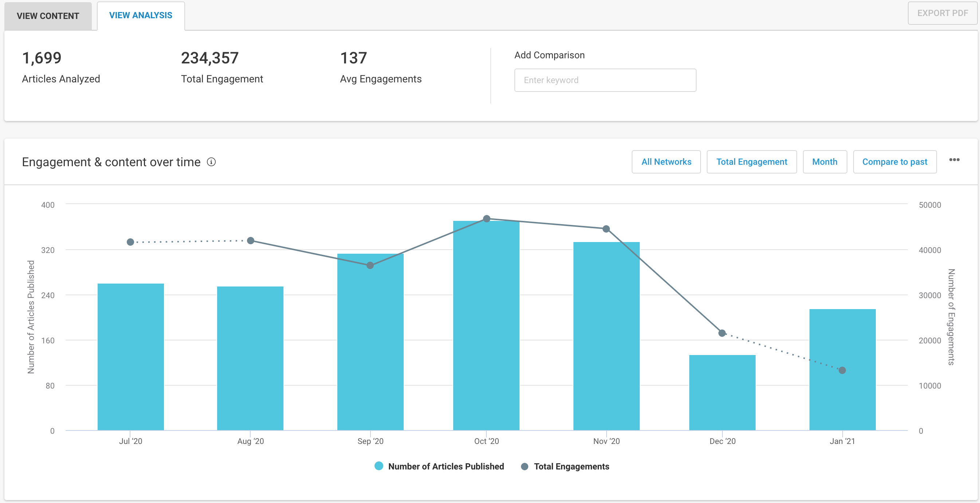Click the 'Total Engagements' legend label
The image size is (980, 503).
point(571,467)
